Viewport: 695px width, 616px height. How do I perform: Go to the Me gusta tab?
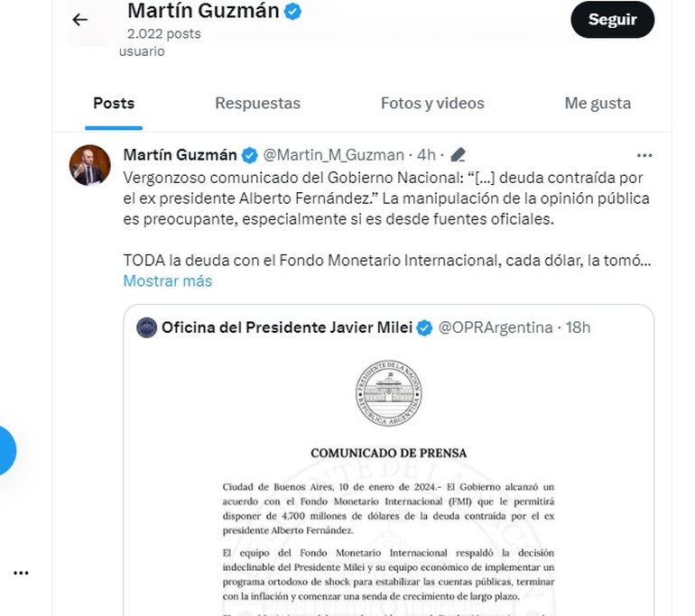point(598,104)
